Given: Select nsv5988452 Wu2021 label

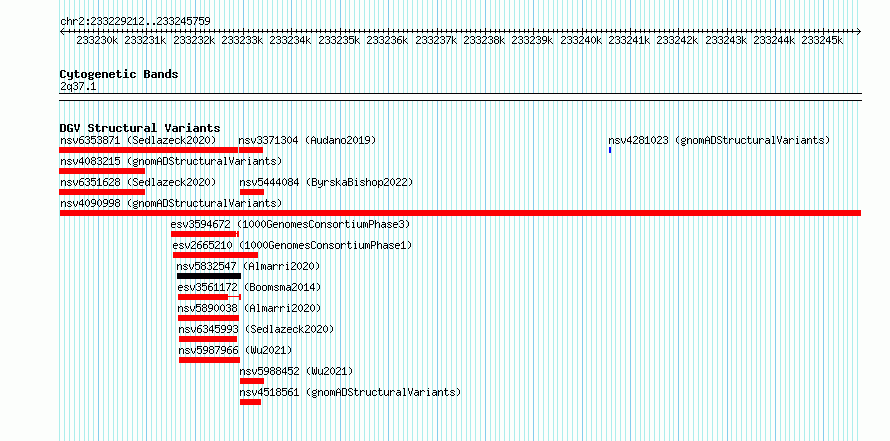Looking at the screenshot, I should pyautogui.click(x=296, y=371).
